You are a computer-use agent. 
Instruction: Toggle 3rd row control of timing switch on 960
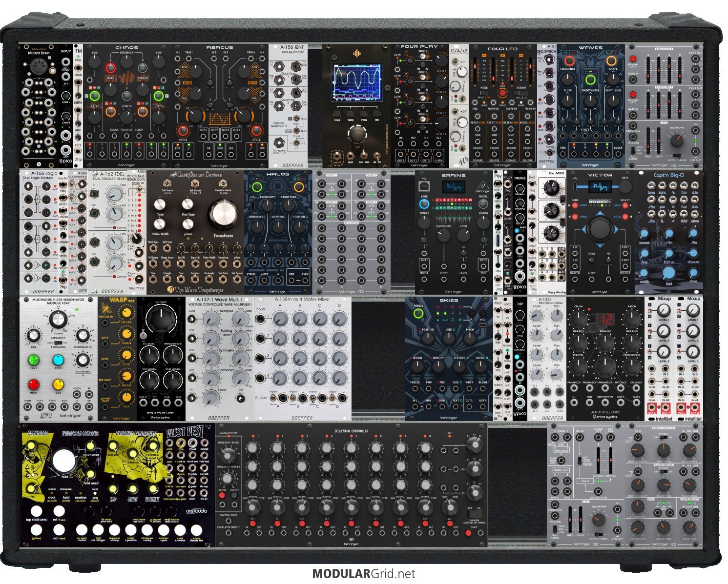[474, 514]
